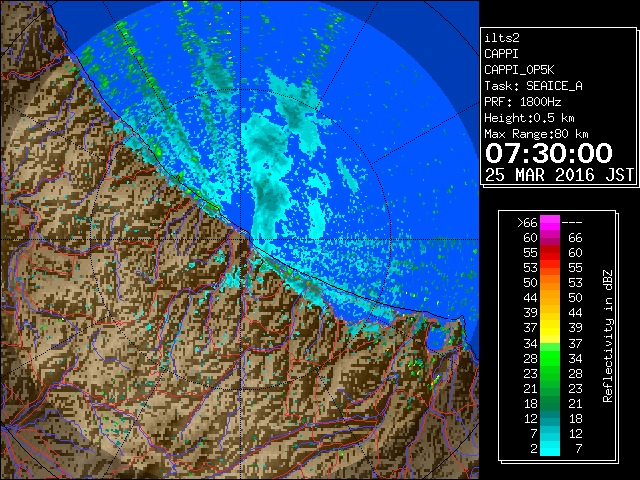
Task: Select the 25 MAR 2016 JST date
Action: [559, 175]
